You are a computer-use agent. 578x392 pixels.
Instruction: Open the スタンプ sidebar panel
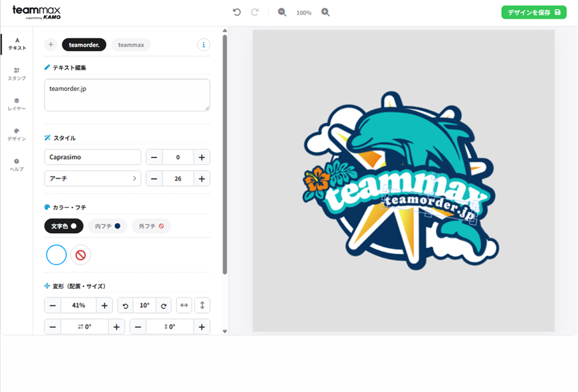pyautogui.click(x=17, y=74)
